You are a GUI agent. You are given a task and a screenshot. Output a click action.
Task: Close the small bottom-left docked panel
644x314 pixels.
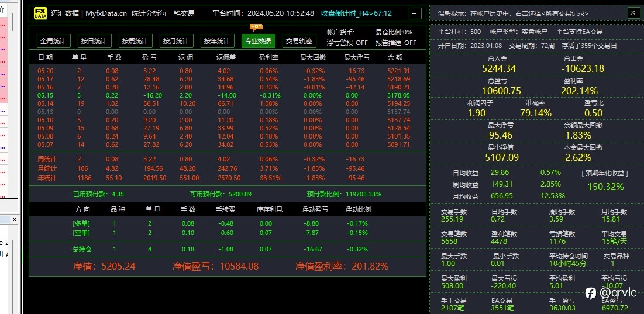(x=15, y=220)
